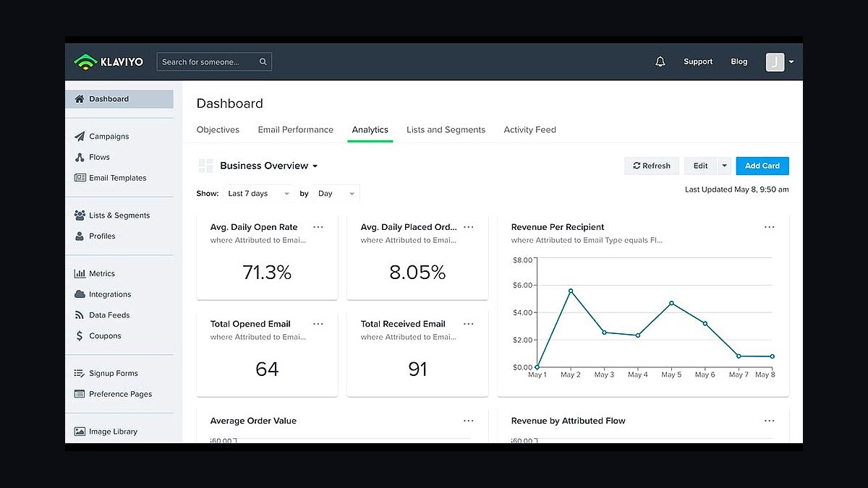The height and width of the screenshot is (488, 868).
Task: Click the Email Templates icon
Action: [80, 178]
